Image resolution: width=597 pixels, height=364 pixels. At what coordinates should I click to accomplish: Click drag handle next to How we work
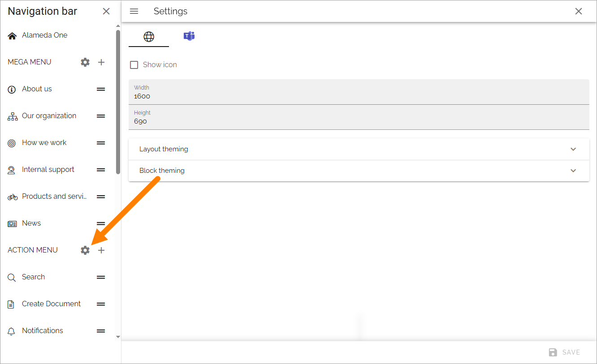(x=101, y=143)
